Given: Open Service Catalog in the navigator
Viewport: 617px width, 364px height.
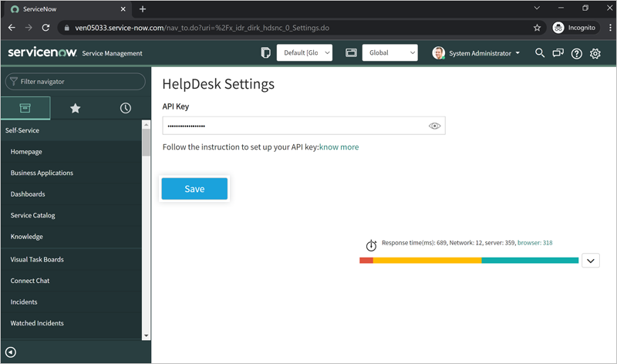Looking at the screenshot, I should pos(33,215).
